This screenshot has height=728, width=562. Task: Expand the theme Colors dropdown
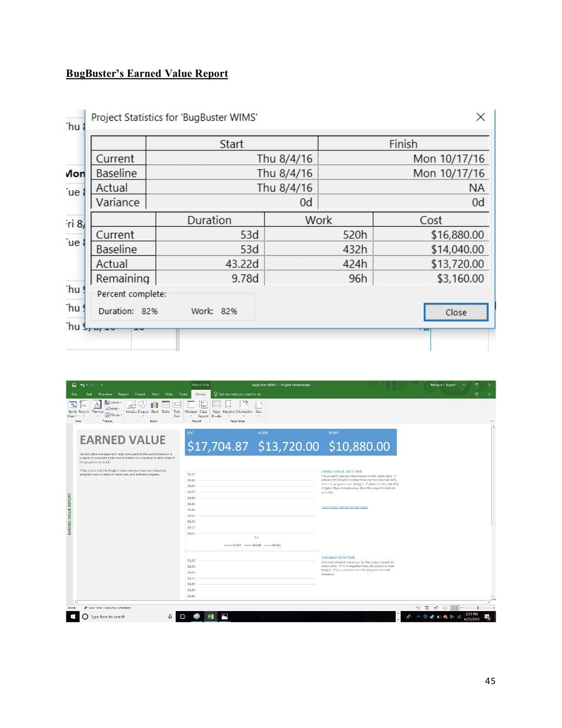point(113,402)
